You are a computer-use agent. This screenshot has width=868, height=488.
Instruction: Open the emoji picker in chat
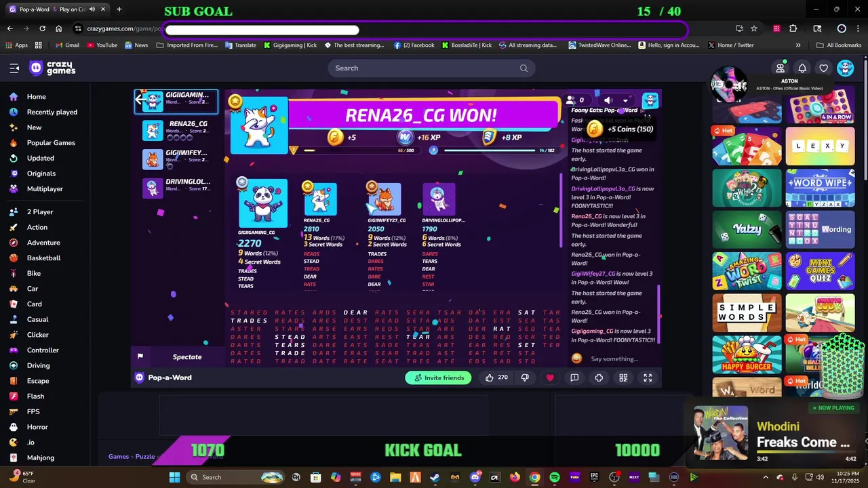(x=577, y=359)
